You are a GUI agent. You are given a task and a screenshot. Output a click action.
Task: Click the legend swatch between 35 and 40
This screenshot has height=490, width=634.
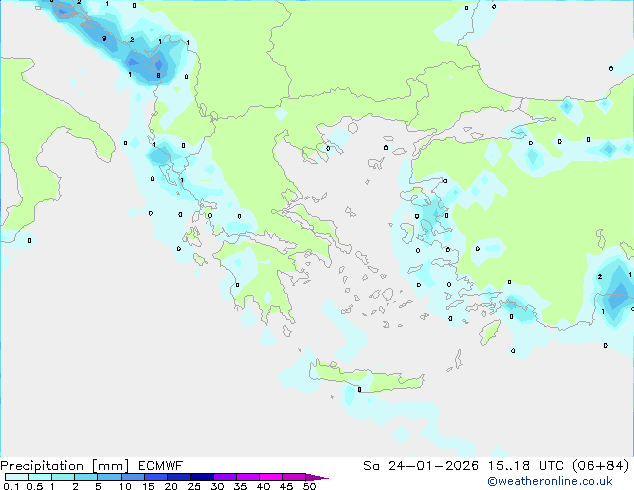pyautogui.click(x=248, y=477)
